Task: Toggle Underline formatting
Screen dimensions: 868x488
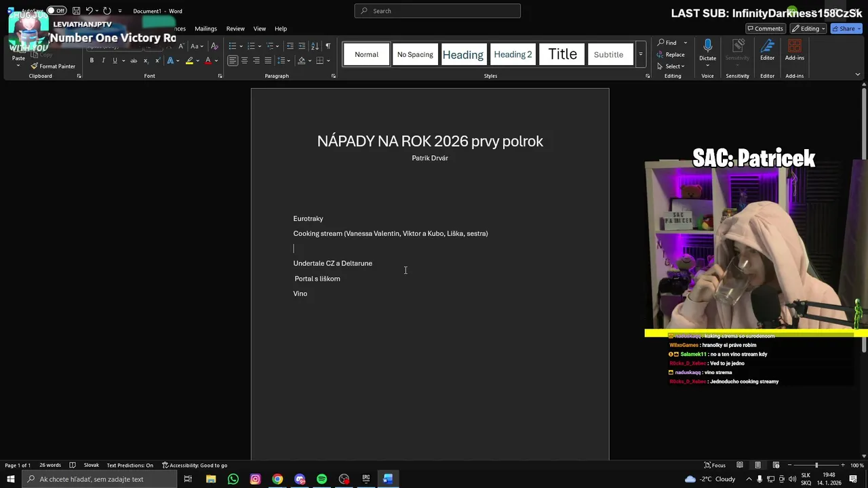Action: pyautogui.click(x=115, y=61)
